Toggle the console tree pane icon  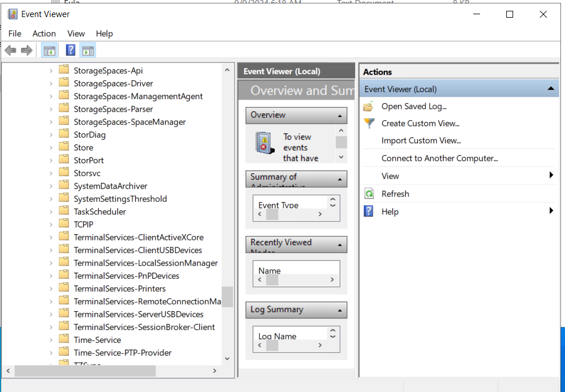click(x=50, y=51)
